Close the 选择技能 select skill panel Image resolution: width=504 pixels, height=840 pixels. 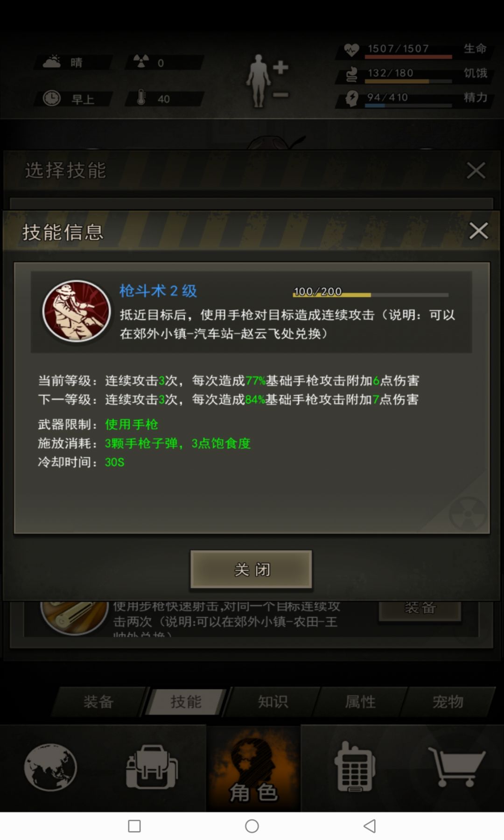click(476, 170)
